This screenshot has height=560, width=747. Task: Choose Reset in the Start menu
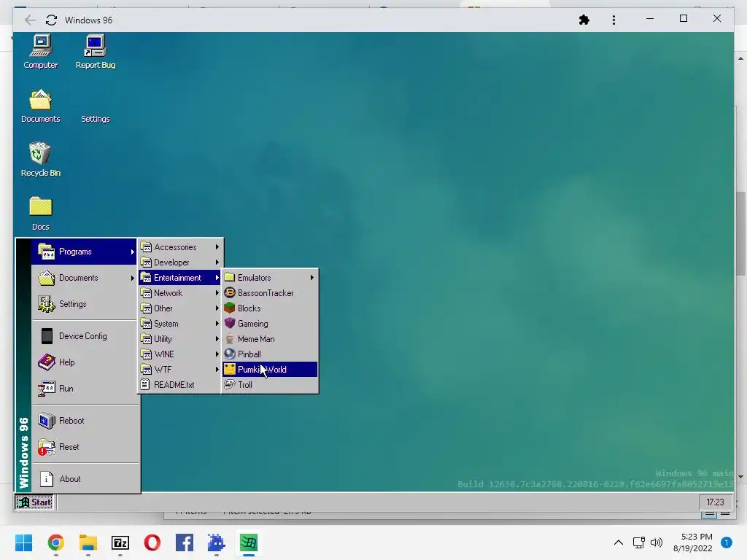[85, 447]
